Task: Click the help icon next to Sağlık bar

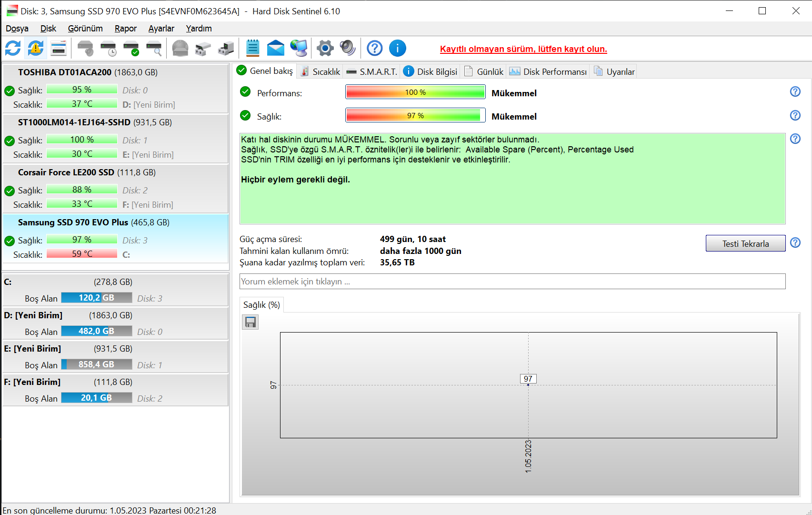Action: [x=795, y=115]
